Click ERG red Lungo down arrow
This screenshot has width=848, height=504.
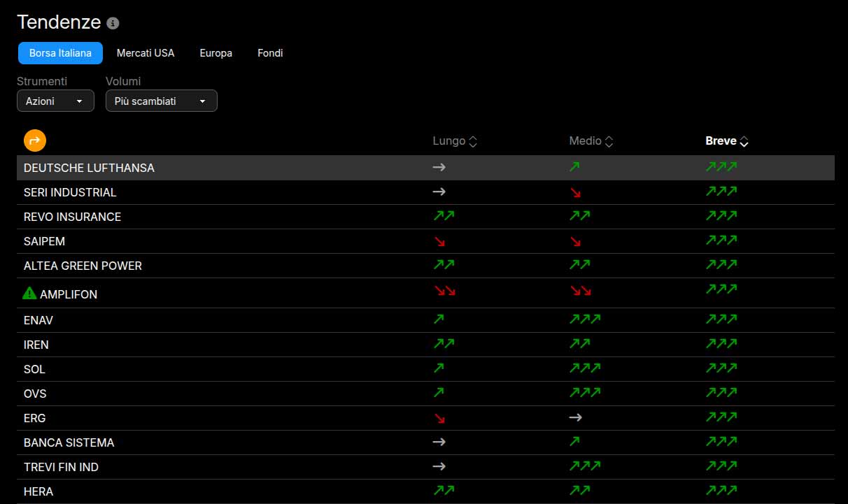pyautogui.click(x=439, y=418)
